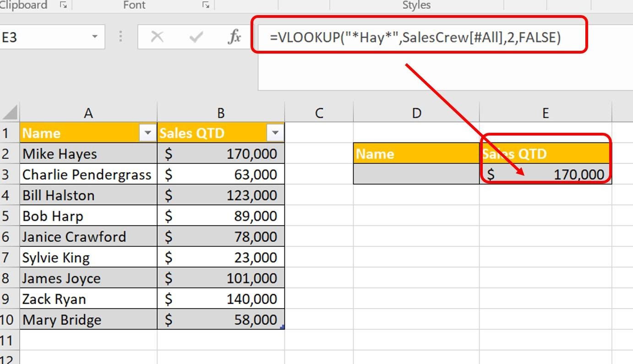This screenshot has height=364, width=633.
Task: Click the formula bar resize dots handle
Action: pos(121,37)
